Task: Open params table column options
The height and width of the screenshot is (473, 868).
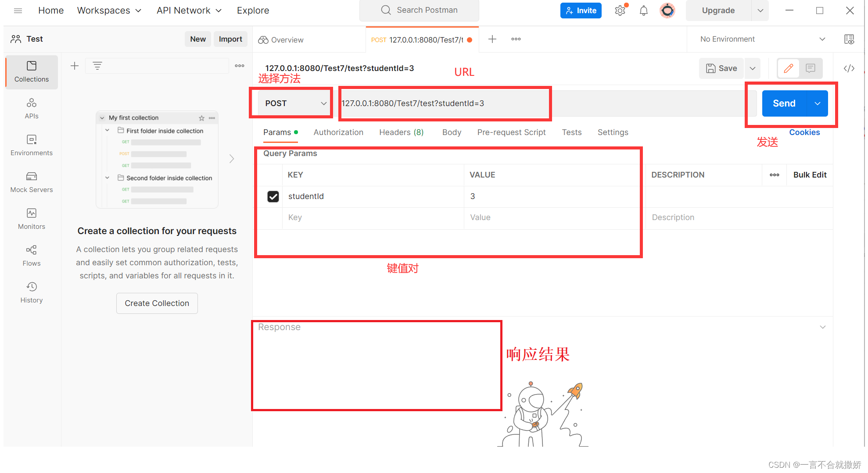Action: [x=775, y=175]
